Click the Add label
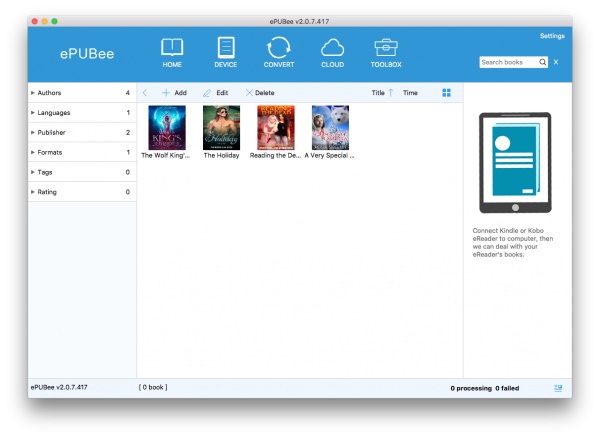Viewport: 600px width, 438px height. click(x=180, y=93)
